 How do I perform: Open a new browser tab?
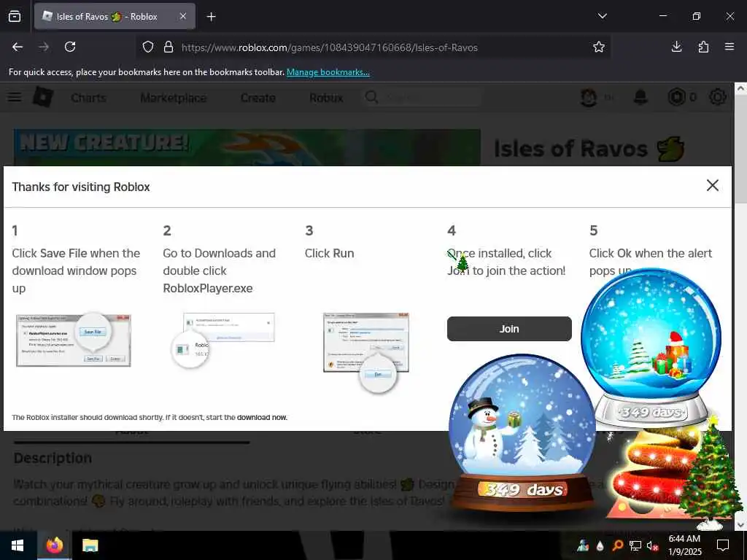[211, 17]
